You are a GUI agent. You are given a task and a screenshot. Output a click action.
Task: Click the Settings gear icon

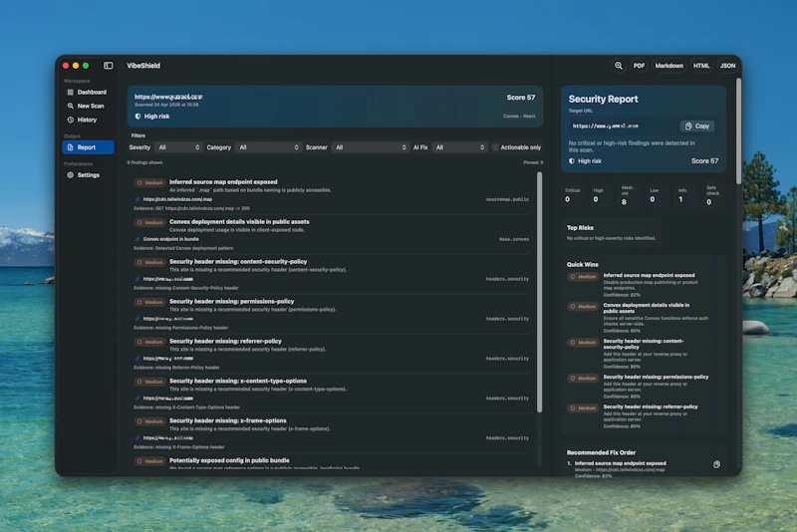(70, 174)
